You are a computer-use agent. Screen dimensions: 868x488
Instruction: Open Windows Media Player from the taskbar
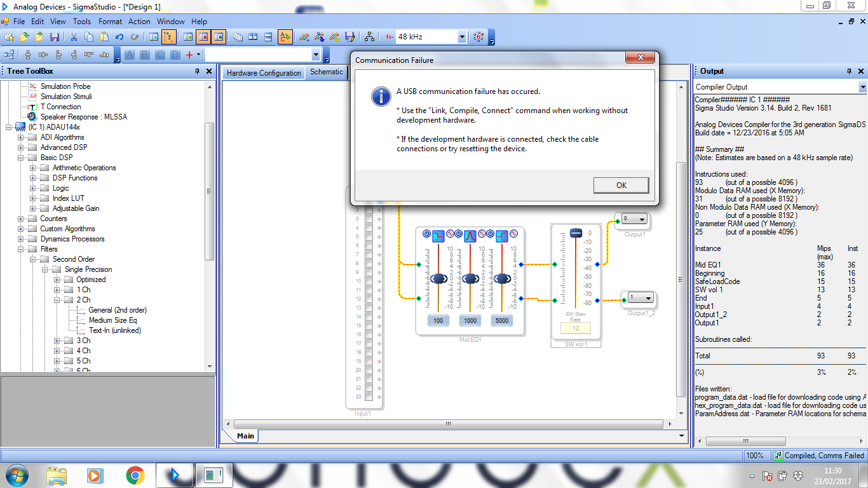pos(94,475)
